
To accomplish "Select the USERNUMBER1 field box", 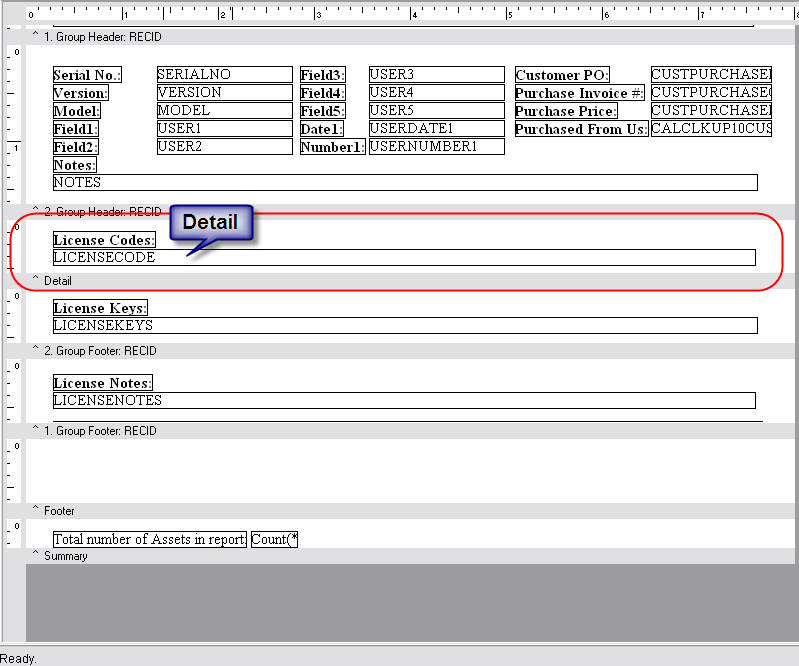I will pos(436,147).
